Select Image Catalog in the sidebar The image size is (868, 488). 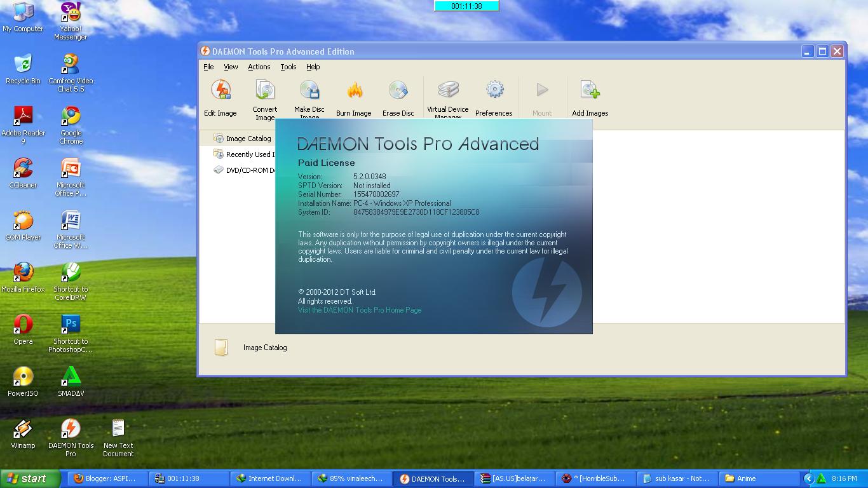click(x=249, y=138)
